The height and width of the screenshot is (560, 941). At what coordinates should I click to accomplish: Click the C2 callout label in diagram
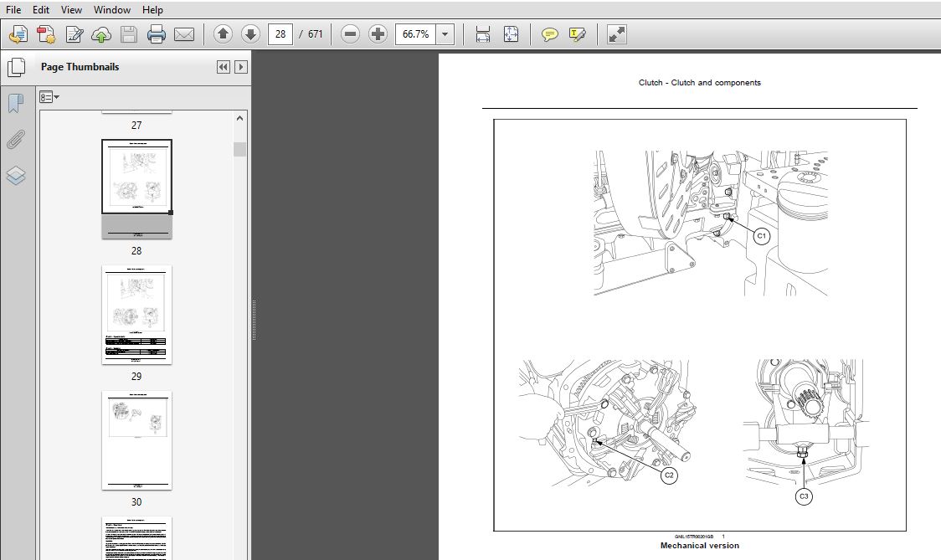click(669, 475)
